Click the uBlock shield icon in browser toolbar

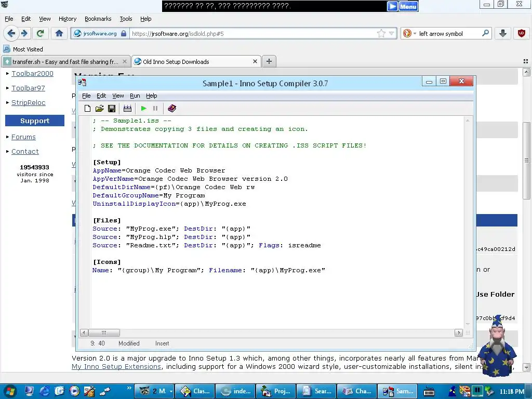(x=522, y=33)
